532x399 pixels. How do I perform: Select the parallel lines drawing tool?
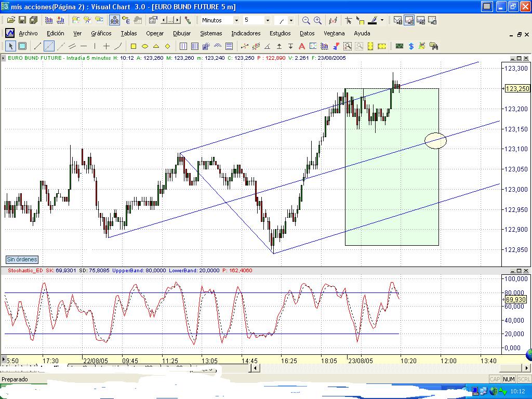point(72,46)
